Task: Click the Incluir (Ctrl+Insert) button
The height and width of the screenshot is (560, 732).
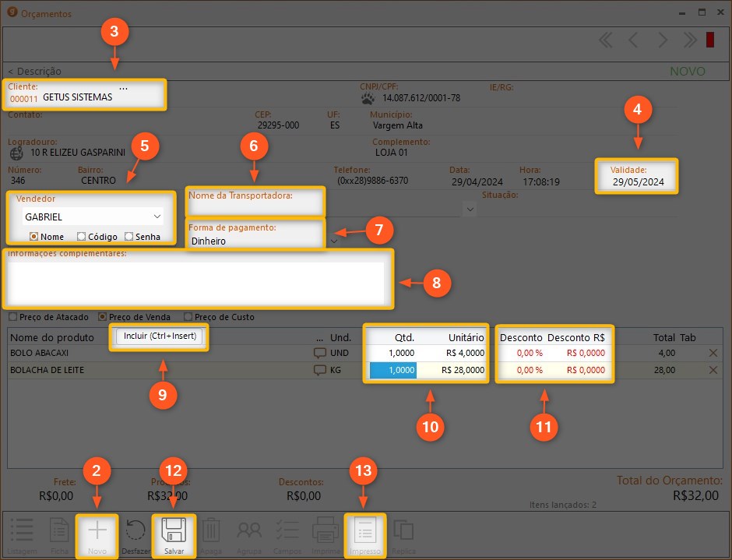Action: (160, 336)
